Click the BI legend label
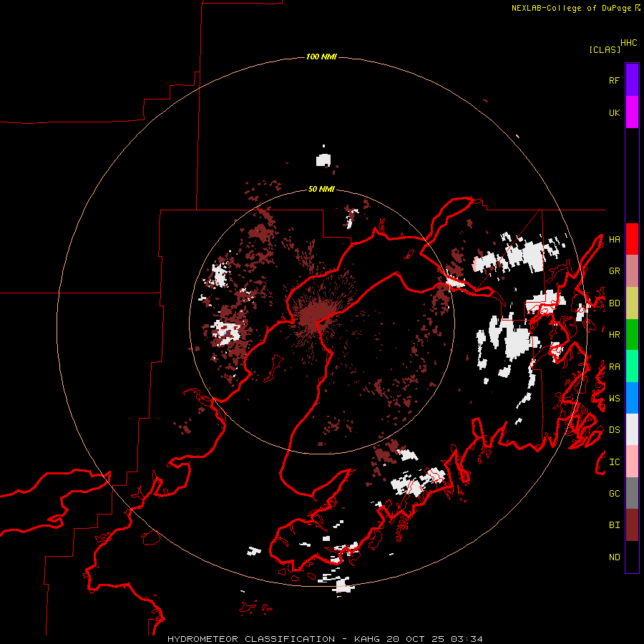 pyautogui.click(x=614, y=525)
